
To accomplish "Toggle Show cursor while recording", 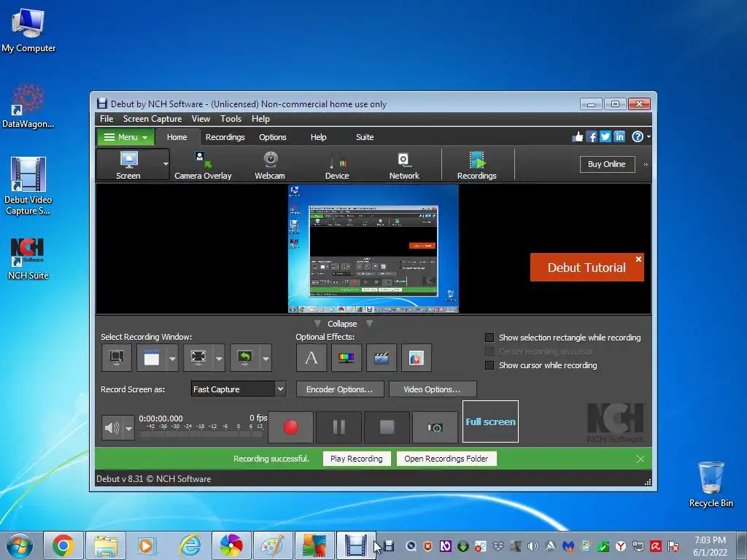I will coord(489,365).
